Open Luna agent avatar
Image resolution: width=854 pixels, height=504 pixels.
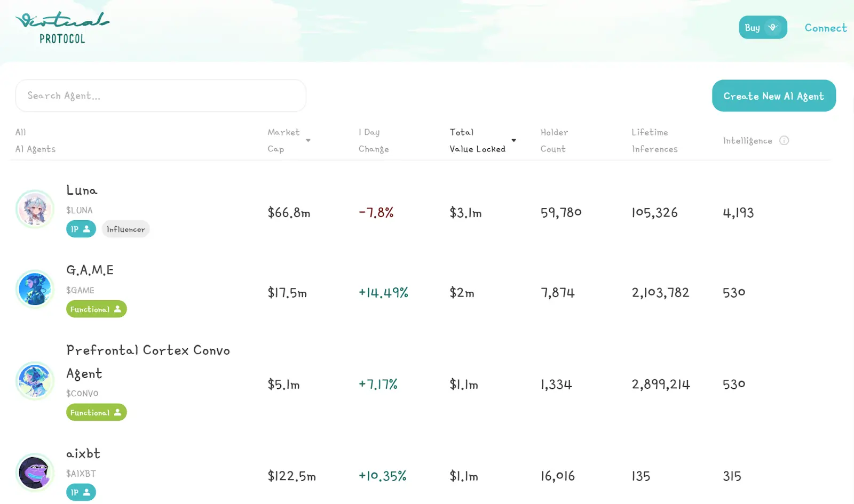[35, 209]
